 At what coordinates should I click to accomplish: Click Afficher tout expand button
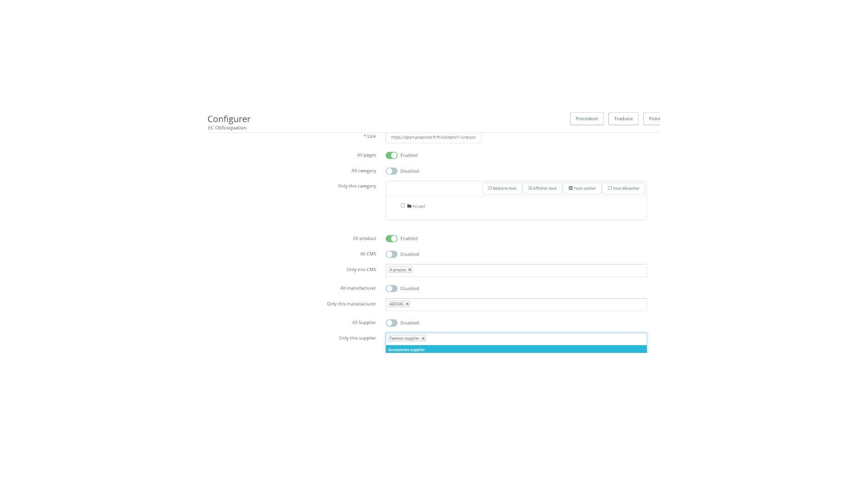(542, 188)
